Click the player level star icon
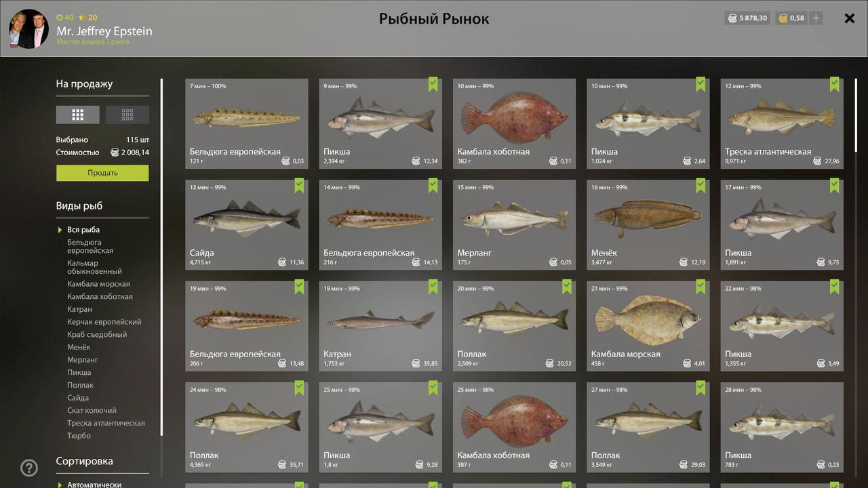868x488 pixels. pos(82,18)
